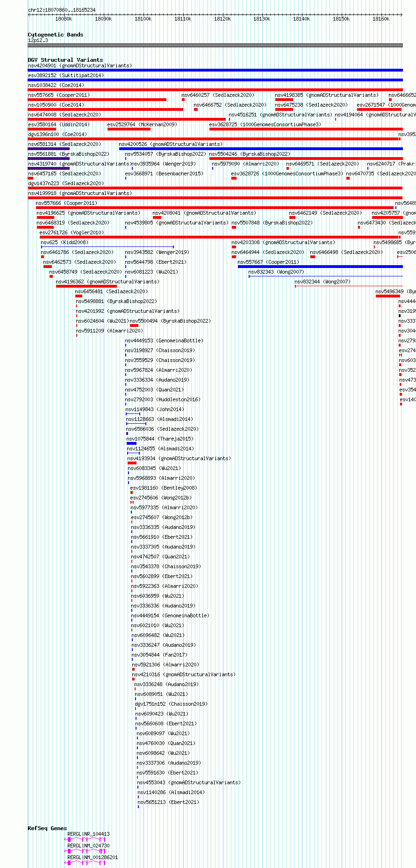The height and width of the screenshot is (868, 416).
Task: Click nsv4449153 (GenomeinaBottle) label
Action: (164, 340)
